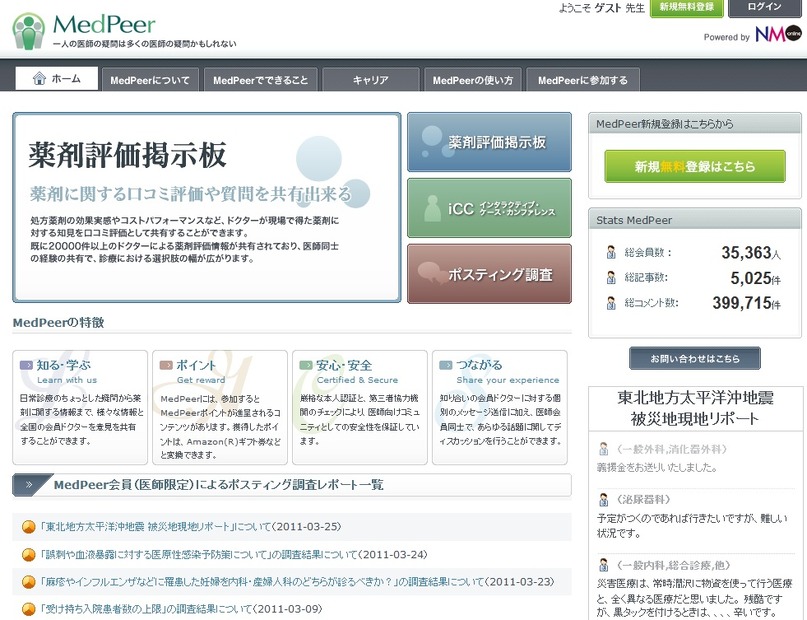Click the orange bullet icon on the 受け持ち入院患者数 report row
807x620 pixels.
coord(28,610)
